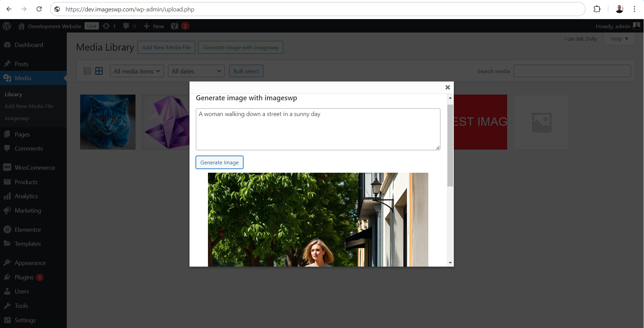Viewport: 644px width, 328px height.
Task: Select Library submenu item
Action: click(x=13, y=94)
